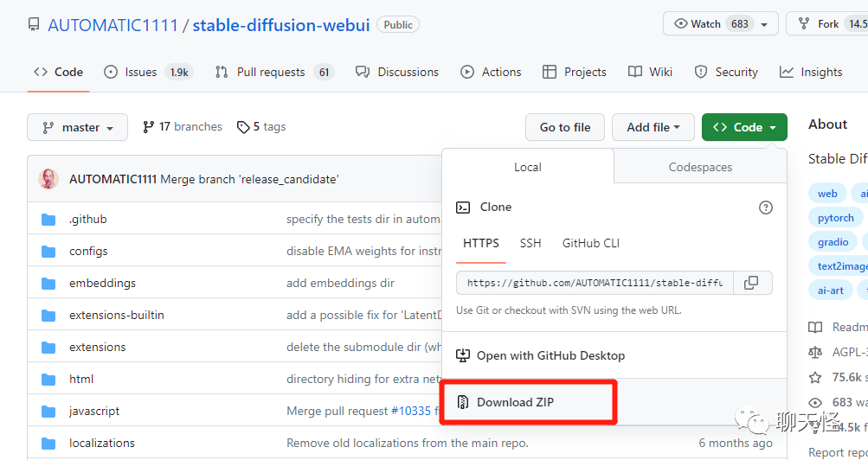Screen dimensions: 868x460
Task: Open pull request #10335 link
Action: tap(411, 411)
